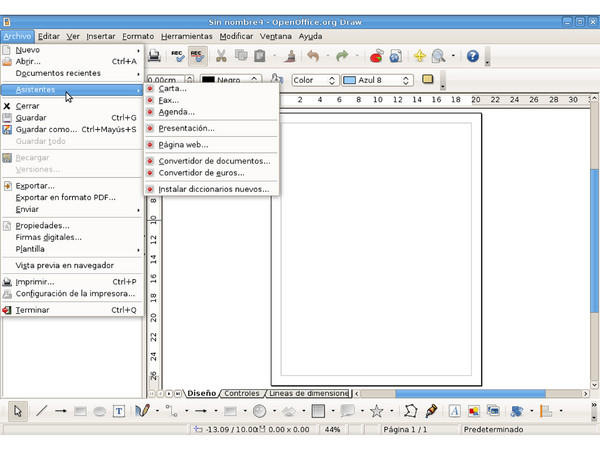
Task: Click the Copy icon
Action: click(x=241, y=55)
